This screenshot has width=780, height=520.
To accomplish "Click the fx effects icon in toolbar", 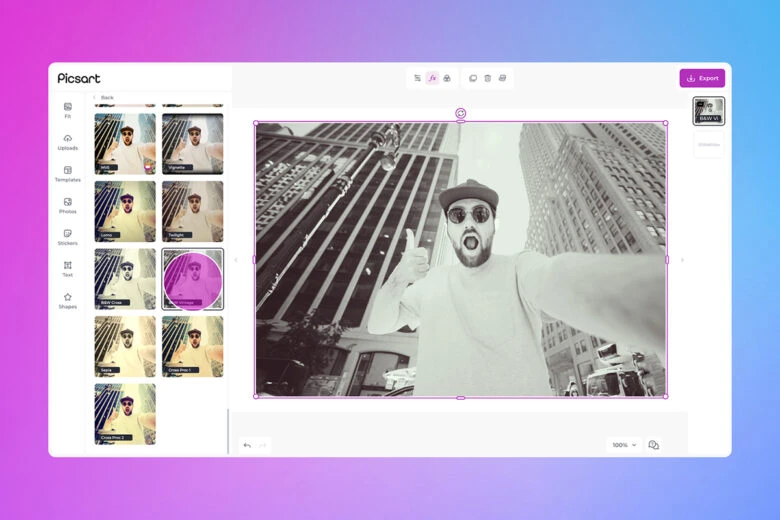I will (432, 78).
